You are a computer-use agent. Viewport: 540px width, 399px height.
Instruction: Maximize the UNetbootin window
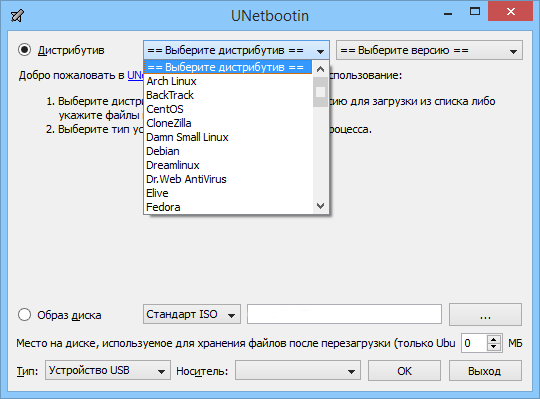(475, 12)
